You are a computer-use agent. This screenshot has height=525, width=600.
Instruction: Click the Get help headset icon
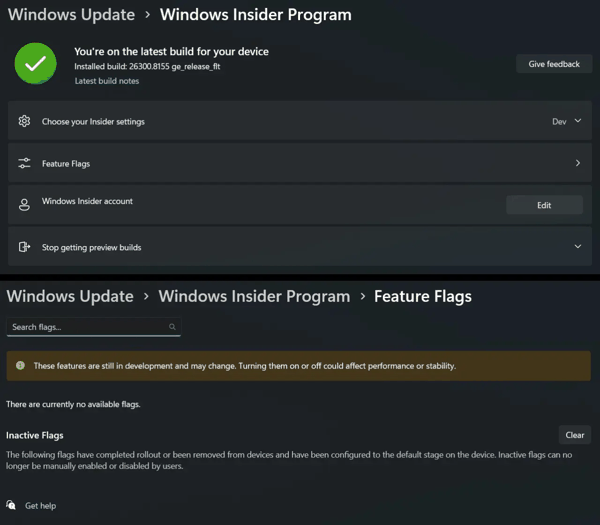11,506
